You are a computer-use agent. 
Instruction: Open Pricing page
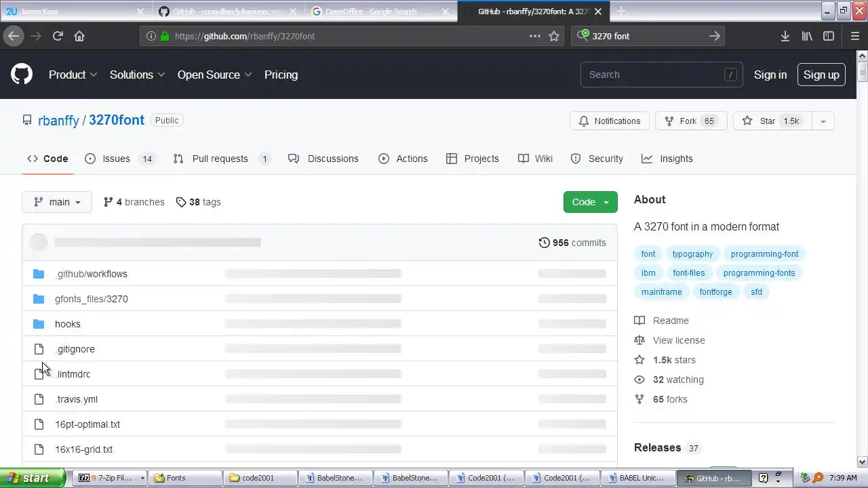click(x=281, y=75)
